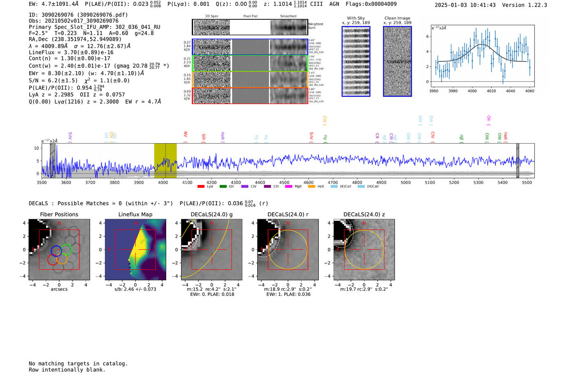
Task: Click the s/b: 2.46 +/- 0.073 caption
Action: pos(135,289)
